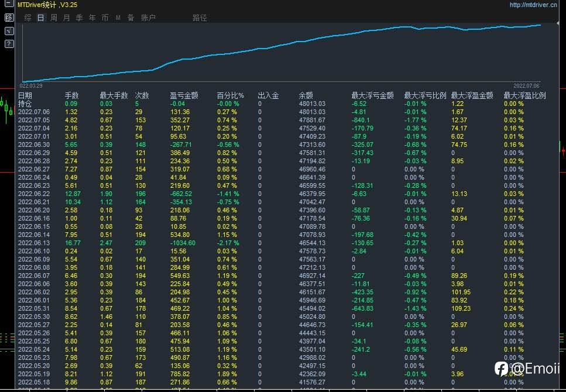Click the 百分比% column header
Image resolution: width=566 pixels, height=392 pixels.
pyautogui.click(x=230, y=95)
